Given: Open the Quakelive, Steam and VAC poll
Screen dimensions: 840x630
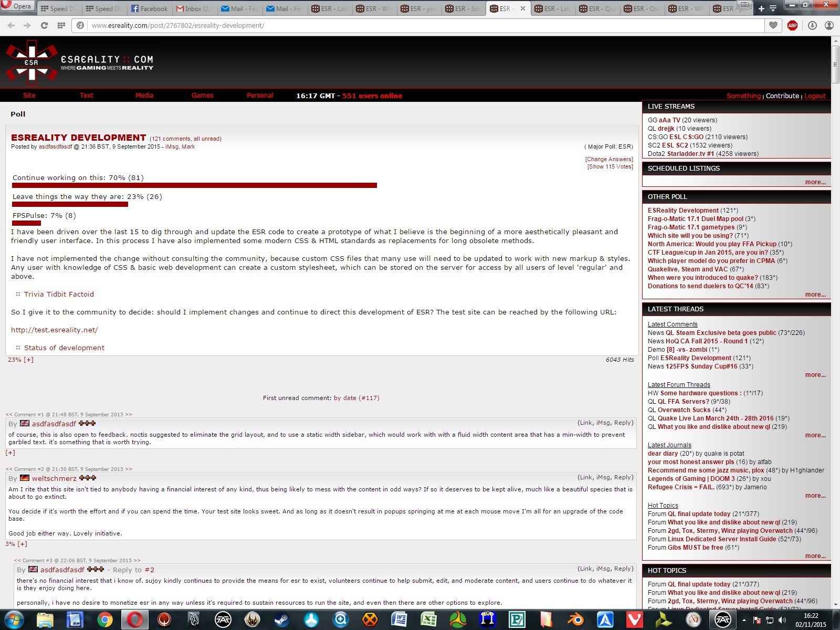Looking at the screenshot, I should pos(688,269).
